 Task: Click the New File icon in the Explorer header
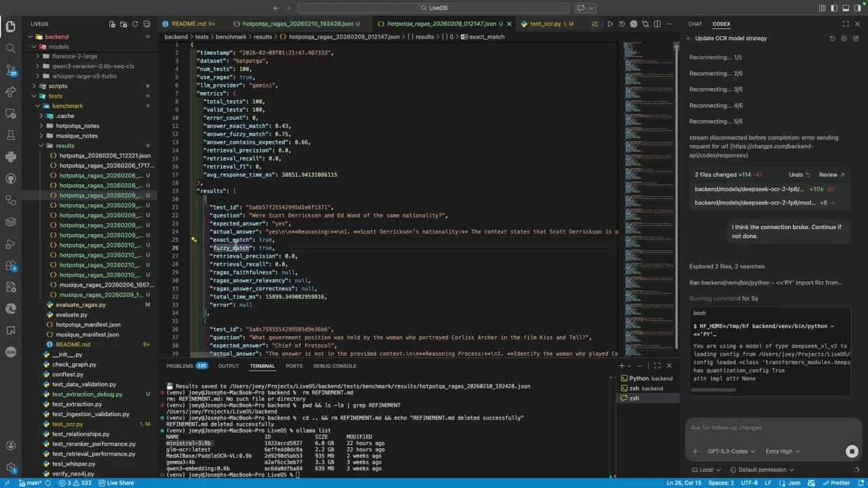[113, 24]
